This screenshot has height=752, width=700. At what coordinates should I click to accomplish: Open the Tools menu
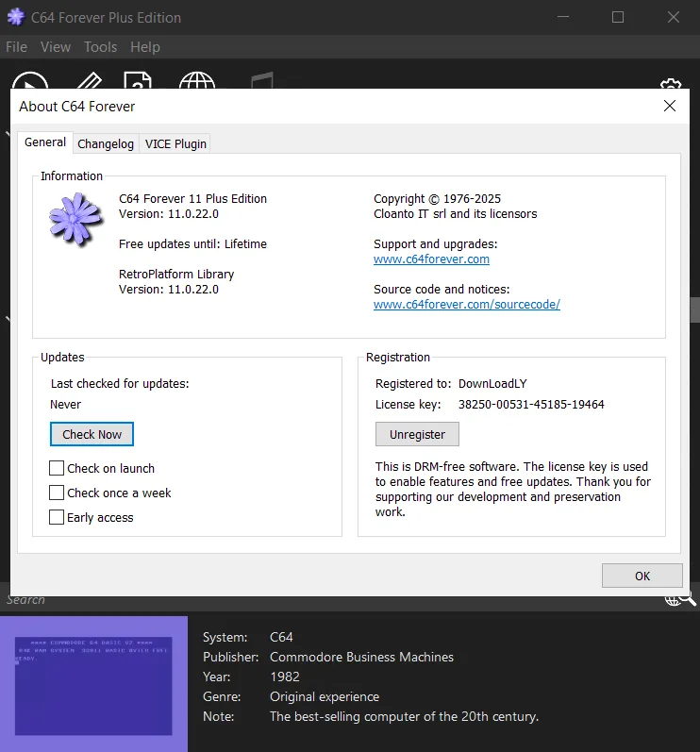[100, 47]
